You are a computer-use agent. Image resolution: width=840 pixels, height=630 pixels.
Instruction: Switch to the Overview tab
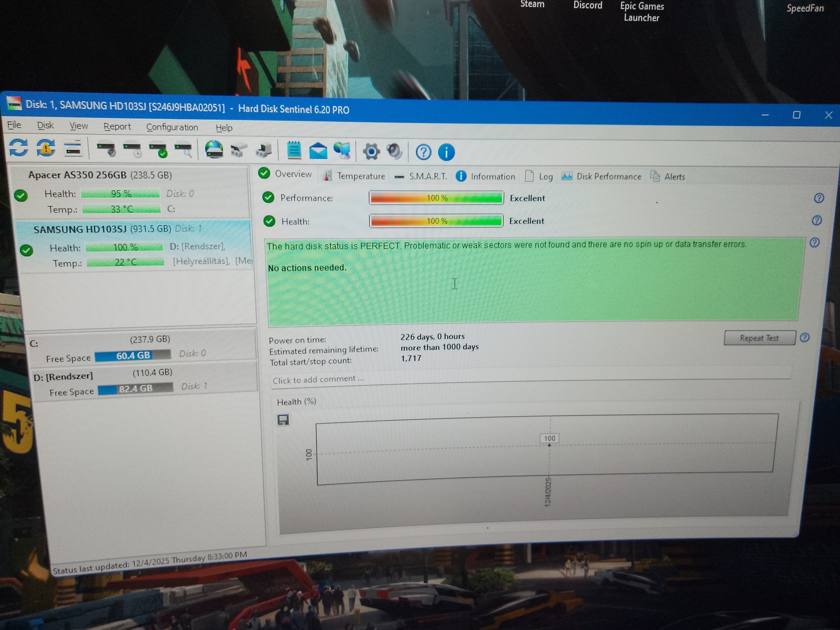coord(285,174)
